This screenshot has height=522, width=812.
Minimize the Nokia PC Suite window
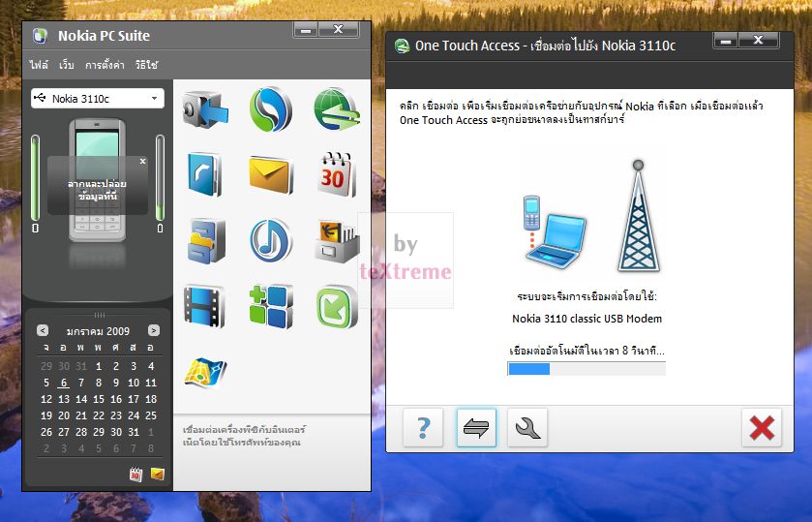pos(306,30)
